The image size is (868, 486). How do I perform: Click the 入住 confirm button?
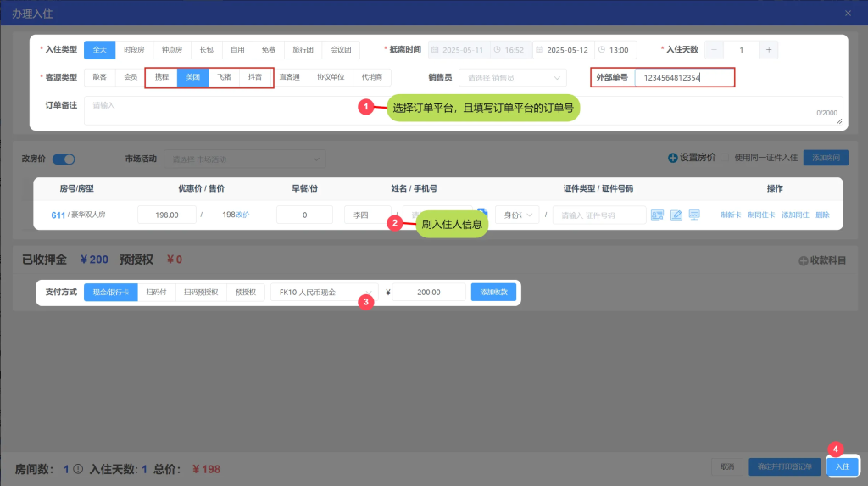click(842, 466)
